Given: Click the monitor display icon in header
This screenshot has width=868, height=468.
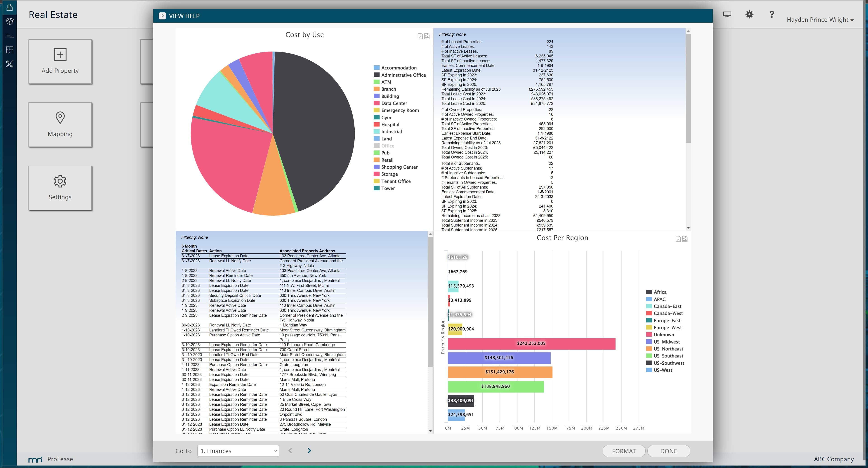Looking at the screenshot, I should (x=727, y=14).
